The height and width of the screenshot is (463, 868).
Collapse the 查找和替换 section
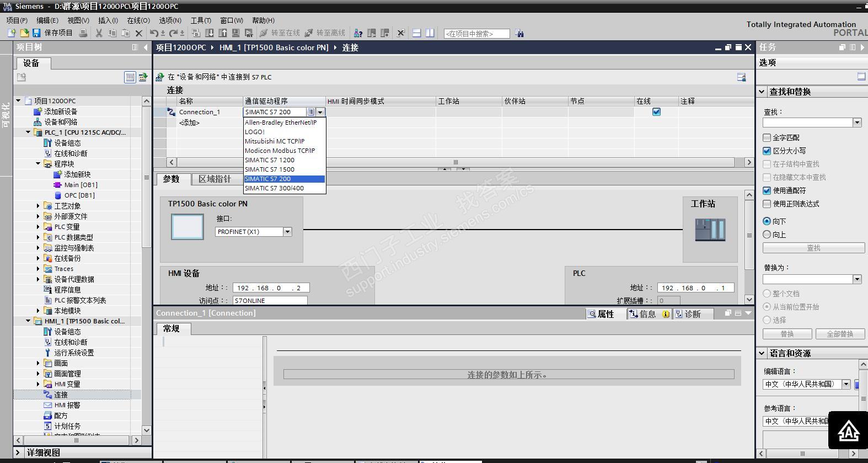coord(762,92)
